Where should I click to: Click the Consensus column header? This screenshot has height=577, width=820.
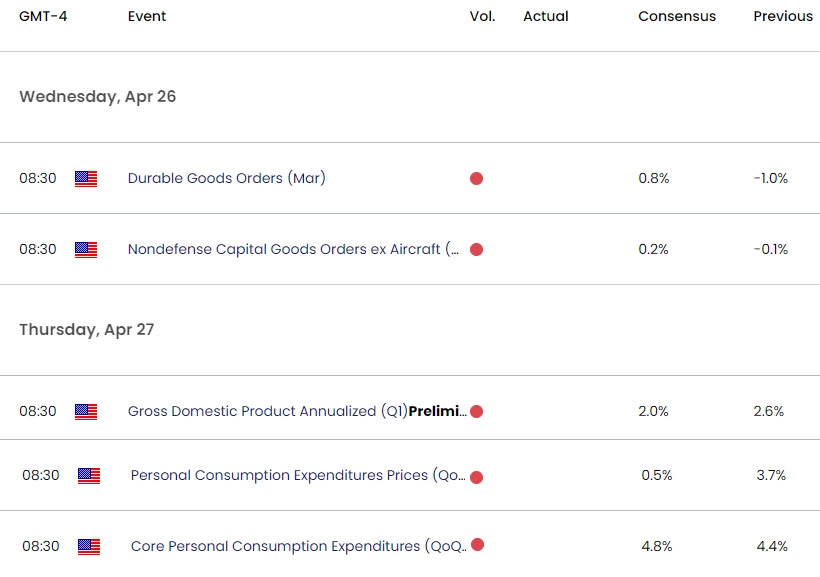(x=677, y=16)
